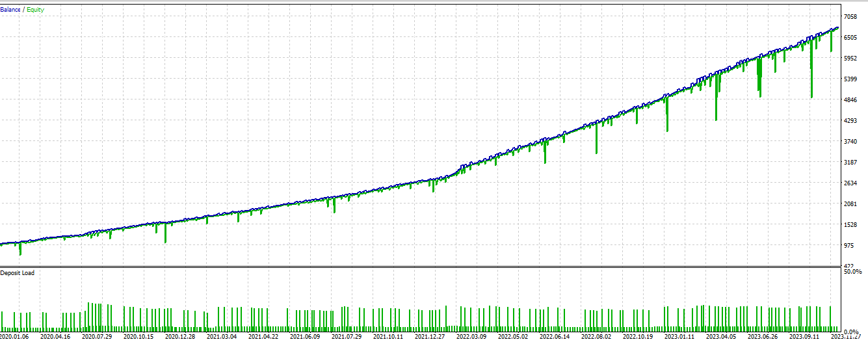
Task: Select the 2020.10.15 date label
Action: (138, 337)
